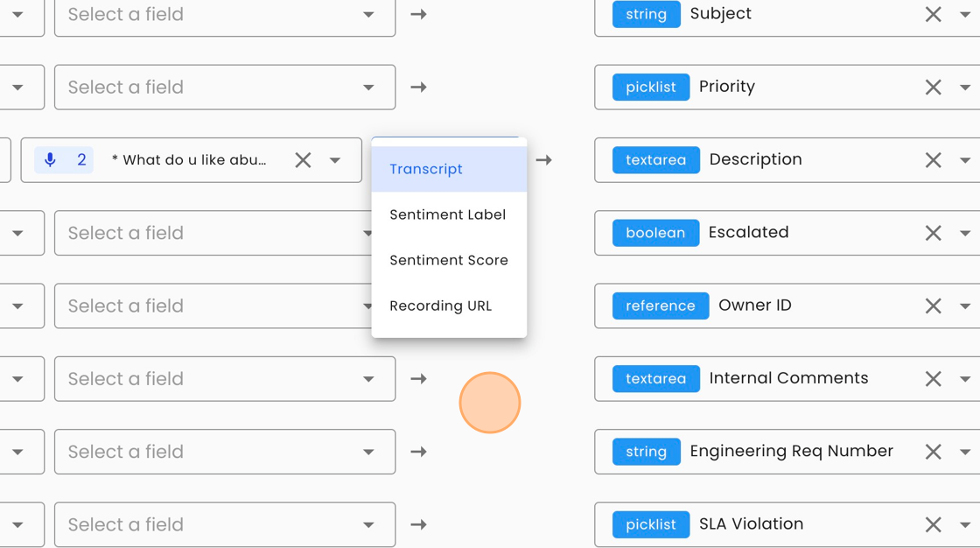Click the Engineering Req Number target field
This screenshot has width=980, height=548.
point(791,452)
